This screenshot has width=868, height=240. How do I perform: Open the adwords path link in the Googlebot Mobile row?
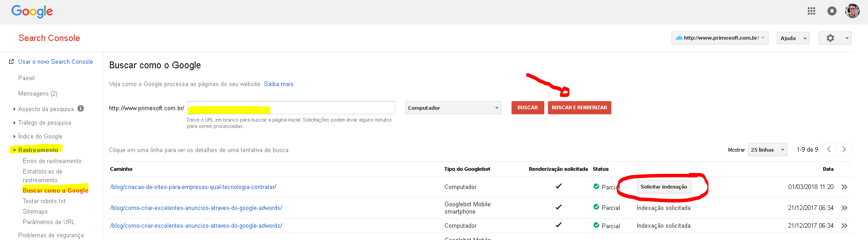point(196,208)
